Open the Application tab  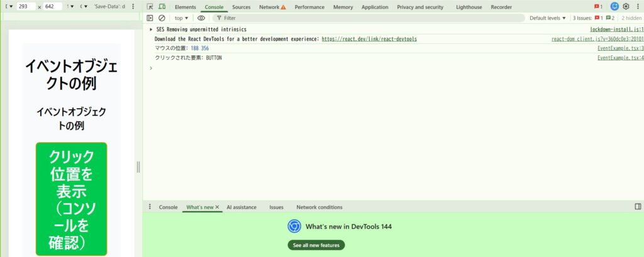[375, 7]
